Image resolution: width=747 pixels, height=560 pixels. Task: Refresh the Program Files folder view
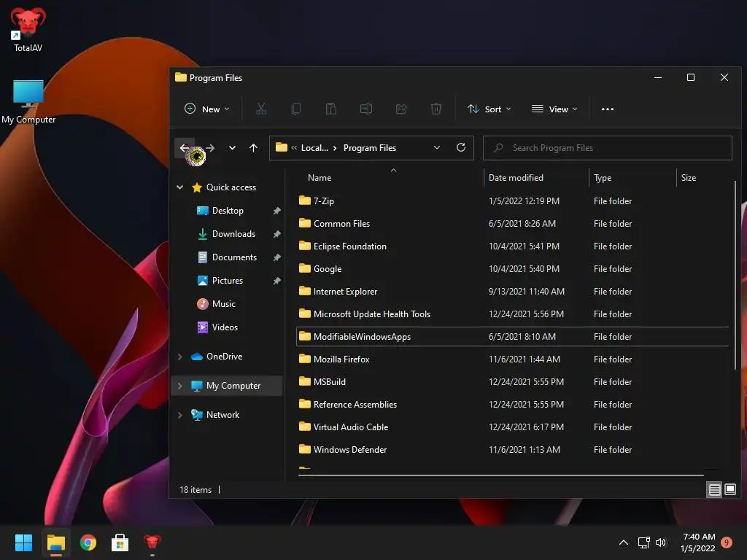[x=461, y=147]
